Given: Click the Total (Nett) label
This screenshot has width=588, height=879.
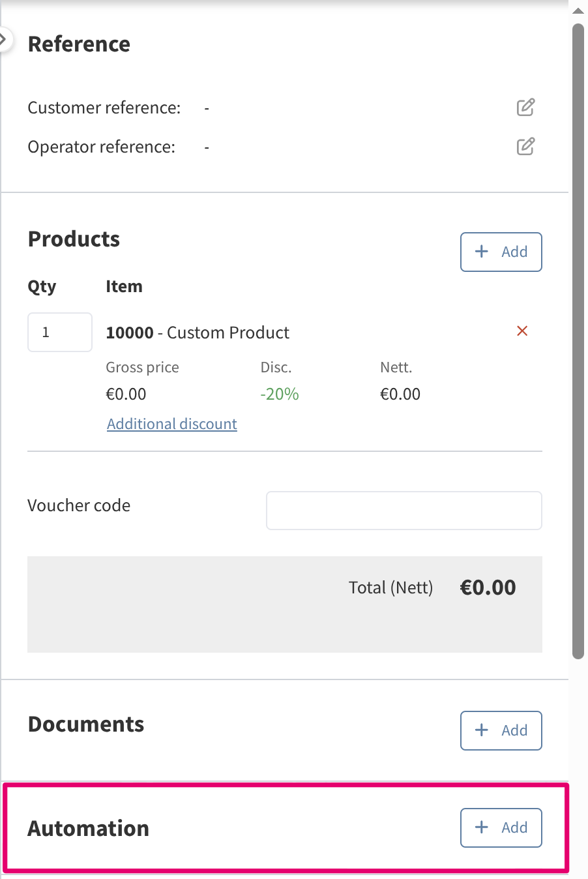Looking at the screenshot, I should [x=390, y=588].
